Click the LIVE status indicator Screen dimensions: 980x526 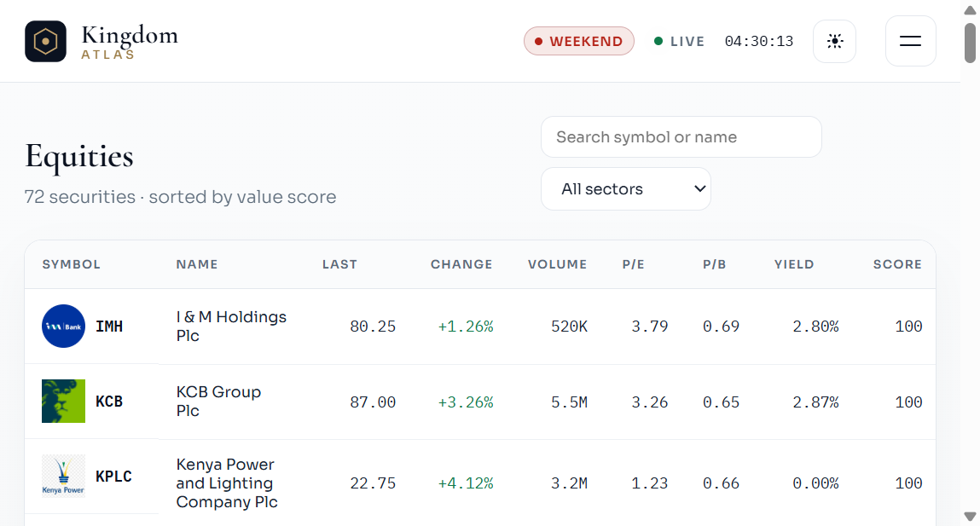click(x=680, y=41)
